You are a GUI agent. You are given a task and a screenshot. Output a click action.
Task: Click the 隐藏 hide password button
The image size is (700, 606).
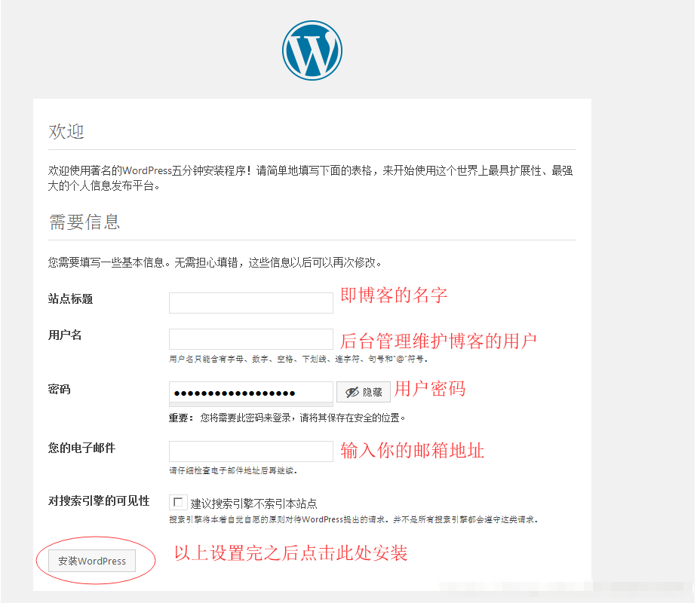click(364, 392)
